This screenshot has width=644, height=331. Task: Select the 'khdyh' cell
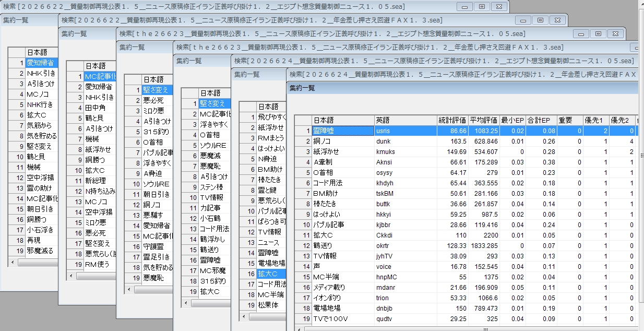[x=405, y=183]
